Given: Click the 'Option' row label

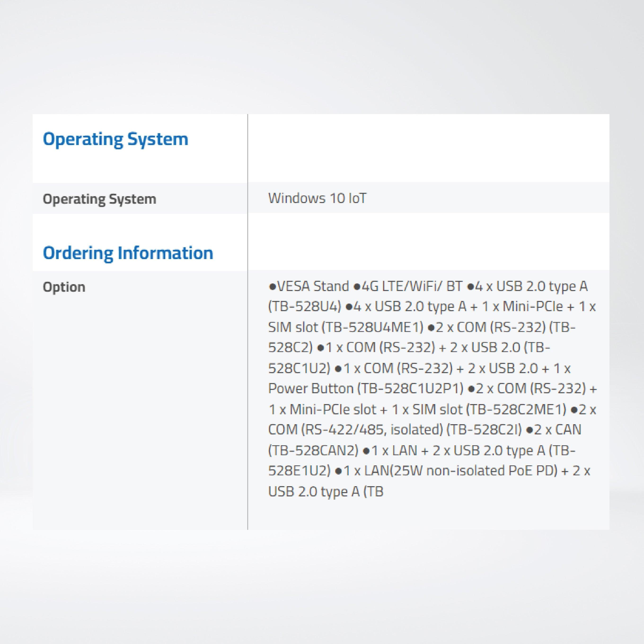Looking at the screenshot, I should tap(64, 287).
